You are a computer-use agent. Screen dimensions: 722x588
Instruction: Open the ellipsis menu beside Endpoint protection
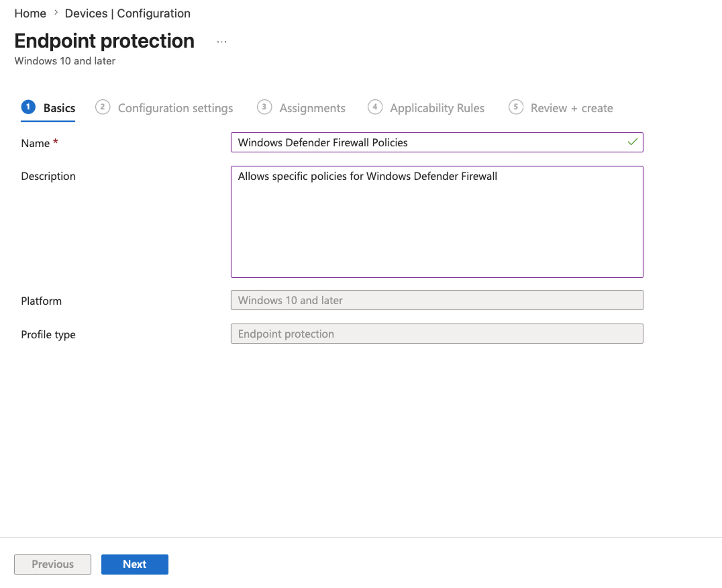[x=222, y=42]
